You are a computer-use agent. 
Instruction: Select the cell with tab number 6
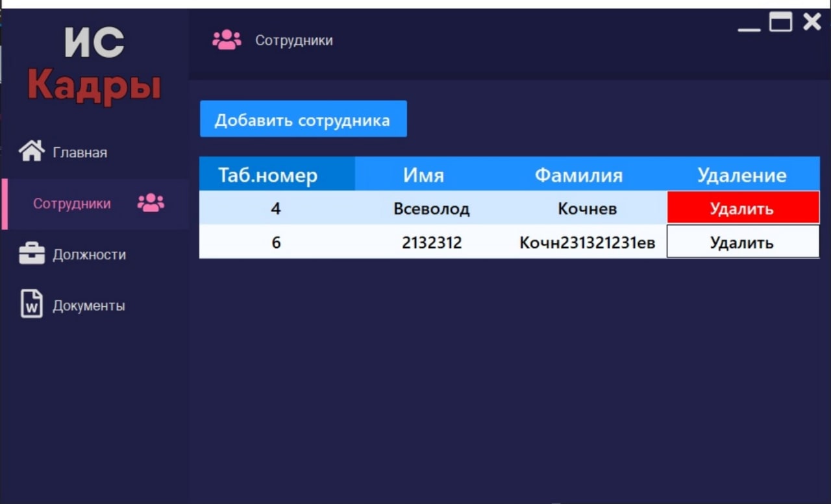[x=277, y=243]
